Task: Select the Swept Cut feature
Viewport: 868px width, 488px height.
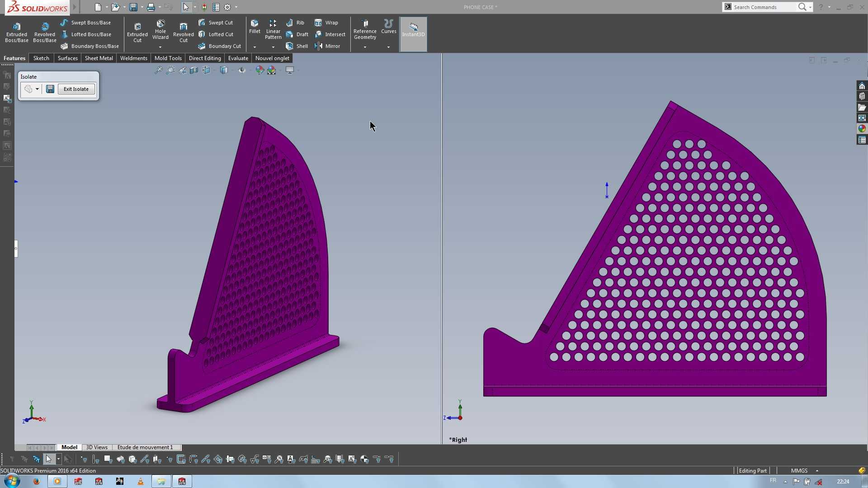Action: point(216,23)
